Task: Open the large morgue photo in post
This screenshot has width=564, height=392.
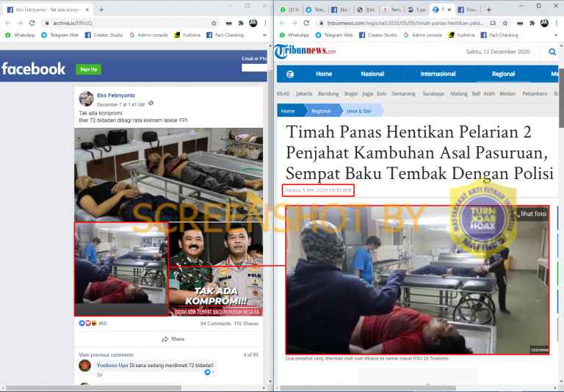Action: [x=169, y=175]
